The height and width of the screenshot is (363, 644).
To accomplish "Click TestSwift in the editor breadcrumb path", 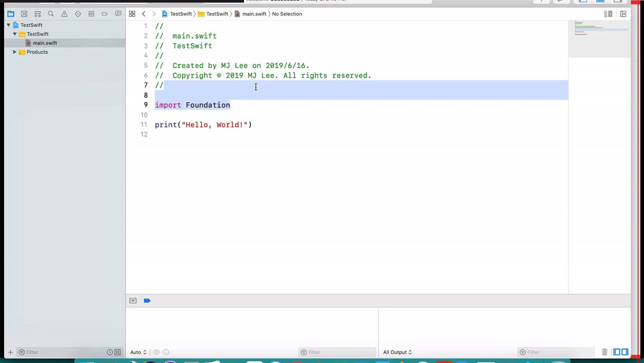I will (x=181, y=14).
